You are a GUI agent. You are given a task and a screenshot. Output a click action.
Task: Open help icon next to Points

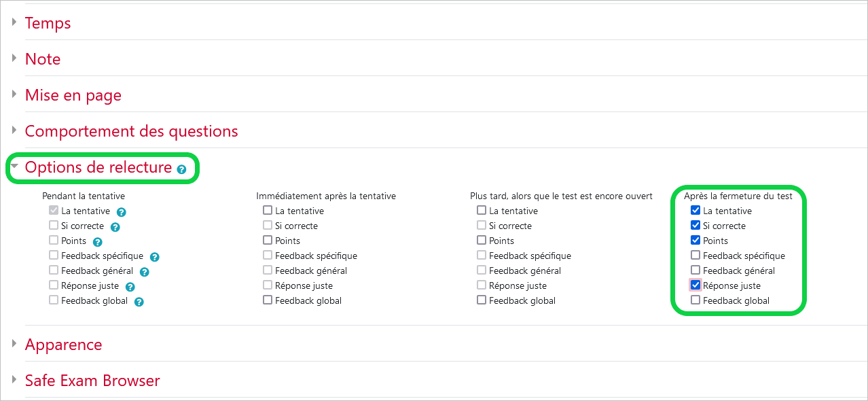(x=97, y=242)
